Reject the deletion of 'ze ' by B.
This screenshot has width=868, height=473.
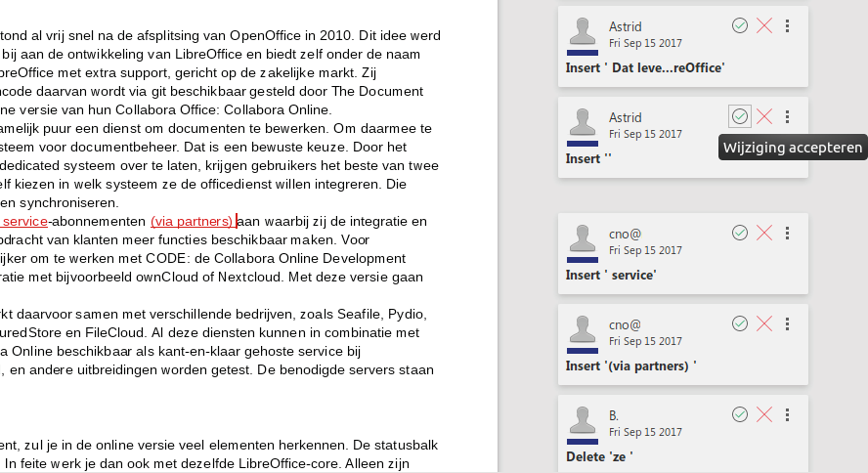click(764, 414)
